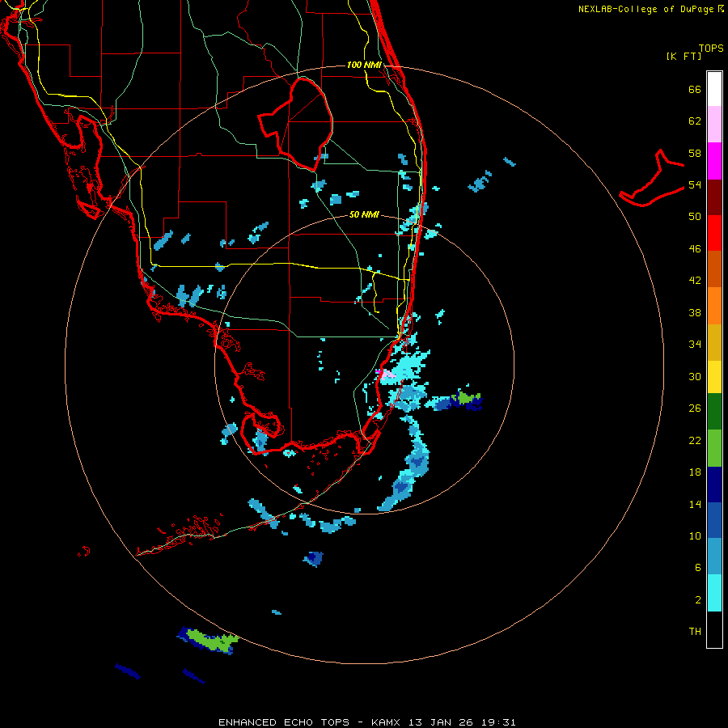The height and width of the screenshot is (728, 728).
Task: Click the dark green 22-26 kft swatch
Action: [x=714, y=412]
